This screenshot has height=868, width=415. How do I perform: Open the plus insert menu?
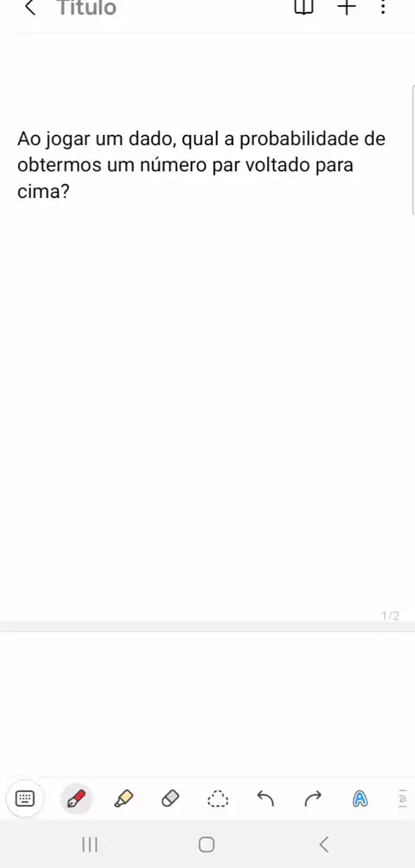tap(347, 7)
